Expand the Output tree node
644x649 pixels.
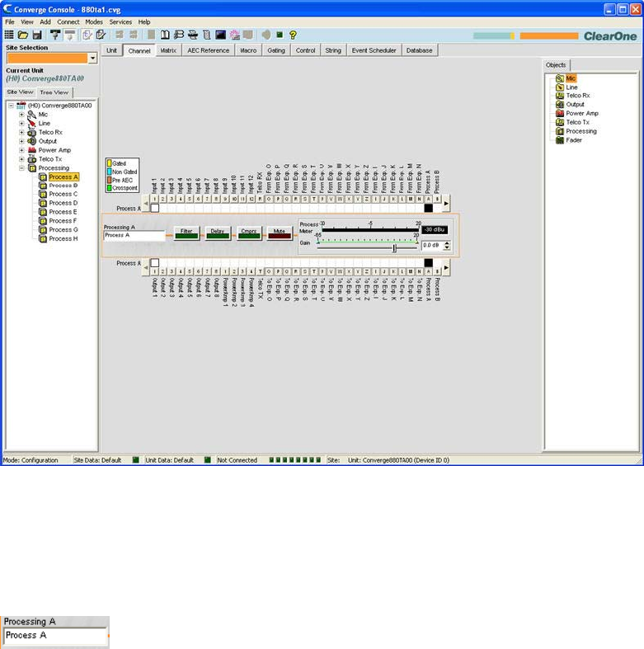coord(21,141)
